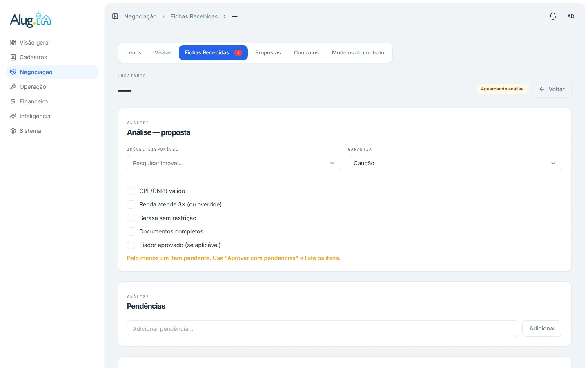Click the orange pending item warning text
Screen dimensions: 588x368
pyautogui.click(x=234, y=258)
